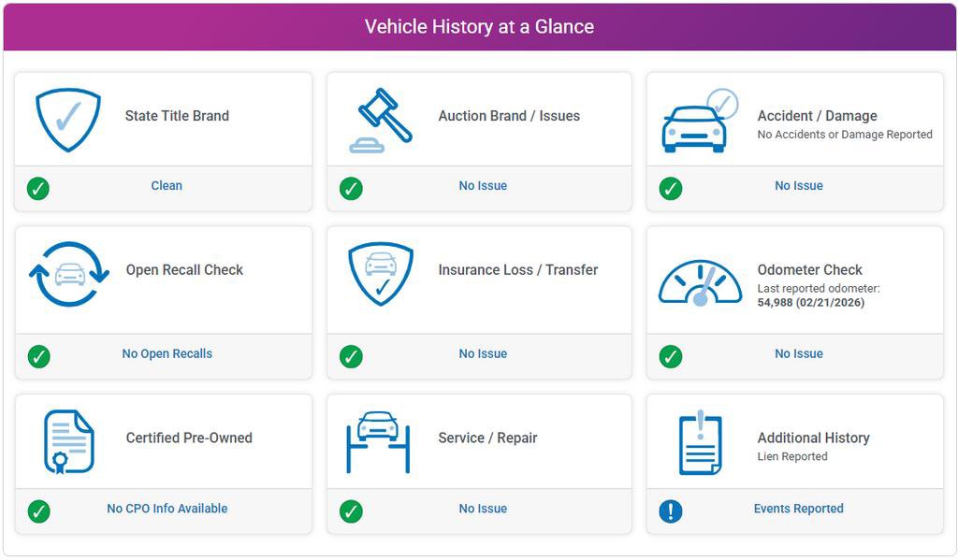Open the No CPO Info Available link
The height and width of the screenshot is (560, 958).
coord(167,510)
